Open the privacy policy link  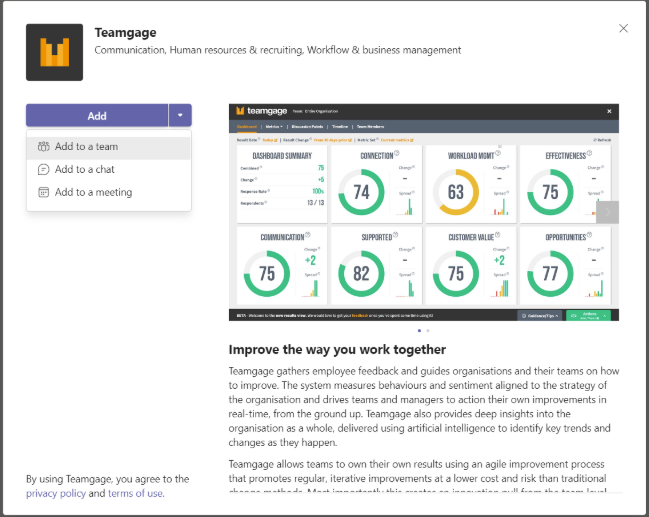(x=54, y=494)
